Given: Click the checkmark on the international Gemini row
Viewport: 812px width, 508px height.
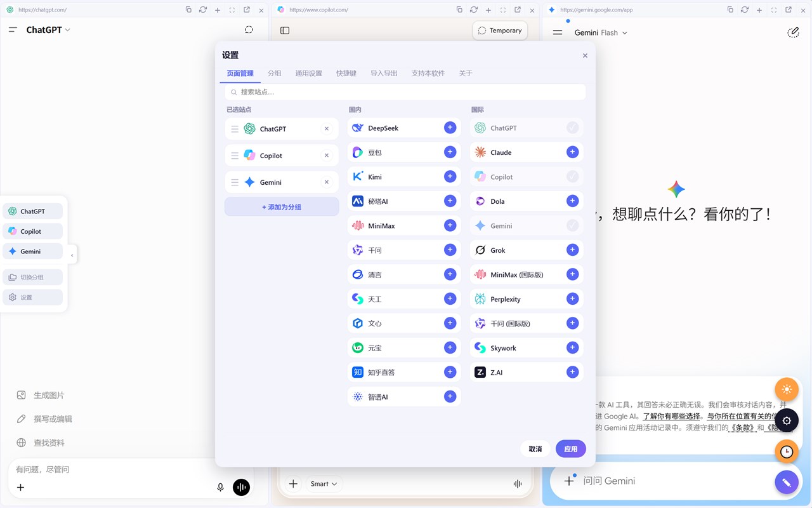Looking at the screenshot, I should (x=572, y=225).
